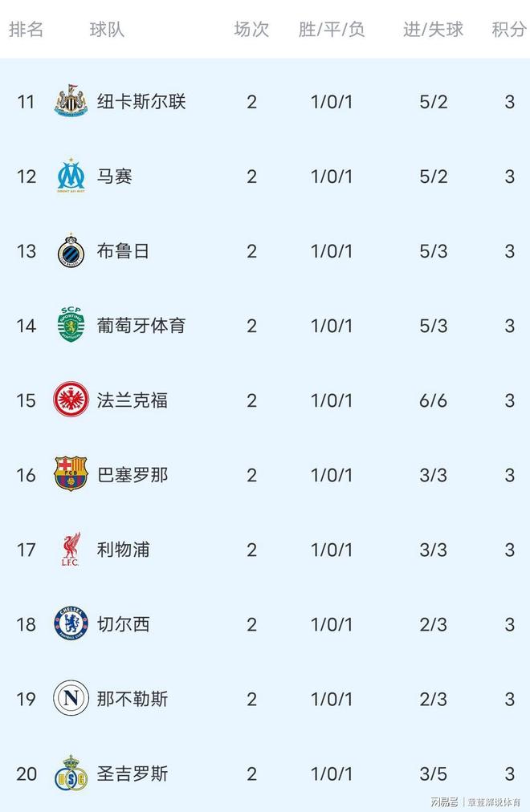Image resolution: width=530 pixels, height=812 pixels.
Task: Click 网易号 watermark at bottom
Action: (x=443, y=801)
